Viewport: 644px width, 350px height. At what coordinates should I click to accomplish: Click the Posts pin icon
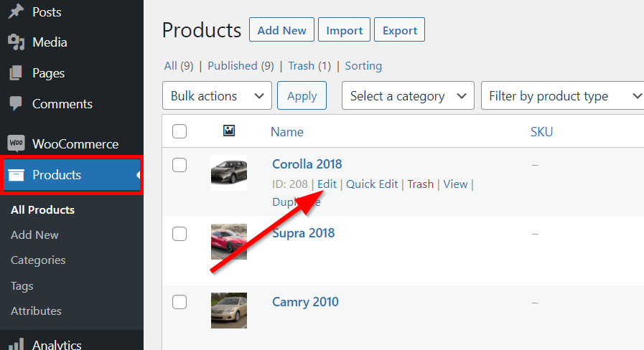[x=16, y=12]
